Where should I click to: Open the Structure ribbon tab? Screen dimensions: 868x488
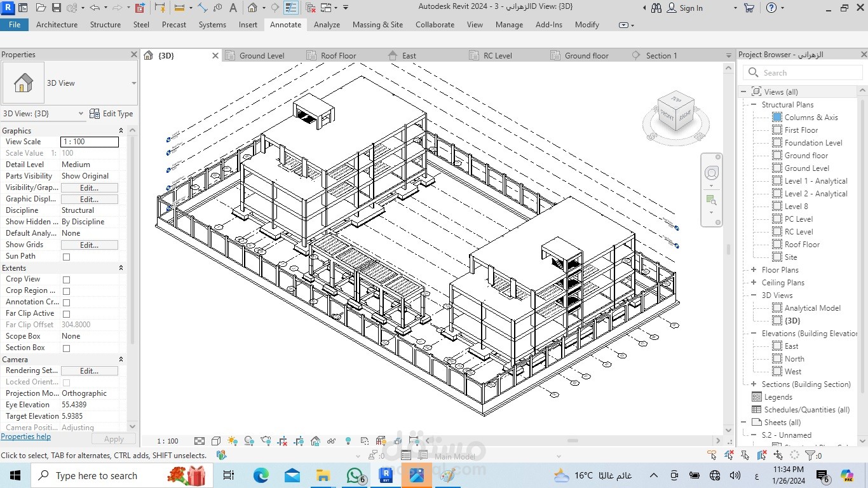tap(105, 25)
